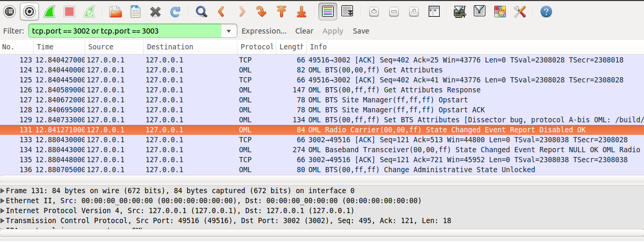Image resolution: width=644 pixels, height=242 pixels.
Task: Zoom out on packet text
Action: [394, 11]
